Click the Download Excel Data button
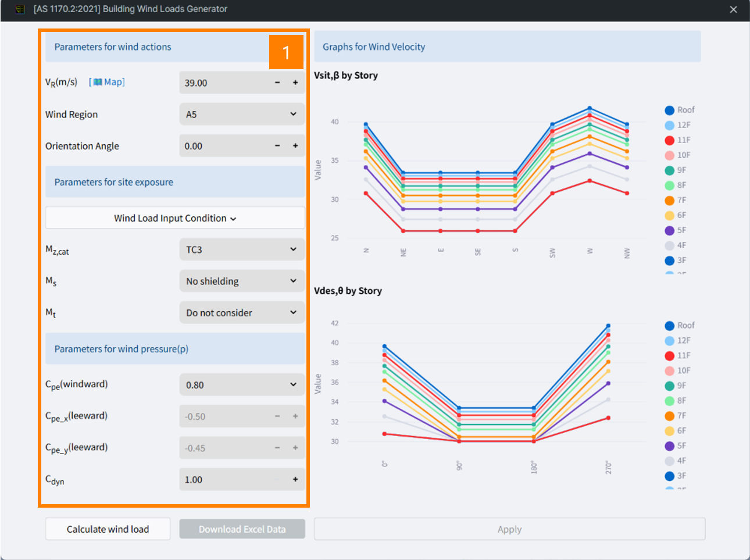The width and height of the screenshot is (750, 560). [x=242, y=529]
